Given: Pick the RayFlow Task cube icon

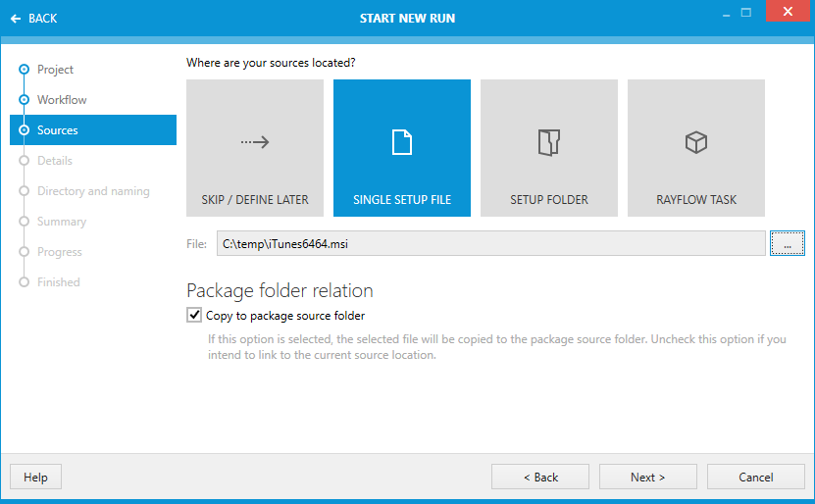Looking at the screenshot, I should click(696, 142).
